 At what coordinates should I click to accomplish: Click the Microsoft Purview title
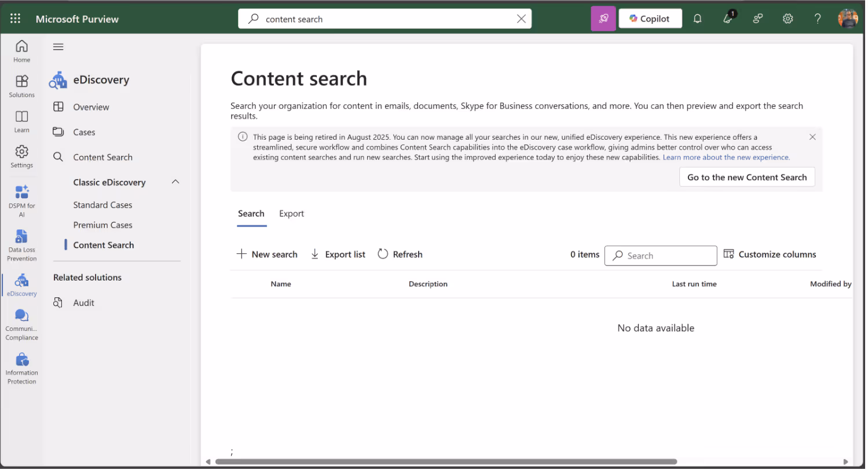coord(77,19)
